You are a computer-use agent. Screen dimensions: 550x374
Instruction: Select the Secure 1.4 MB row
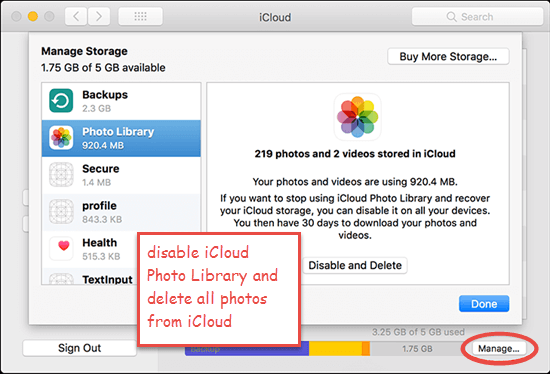tap(121, 175)
